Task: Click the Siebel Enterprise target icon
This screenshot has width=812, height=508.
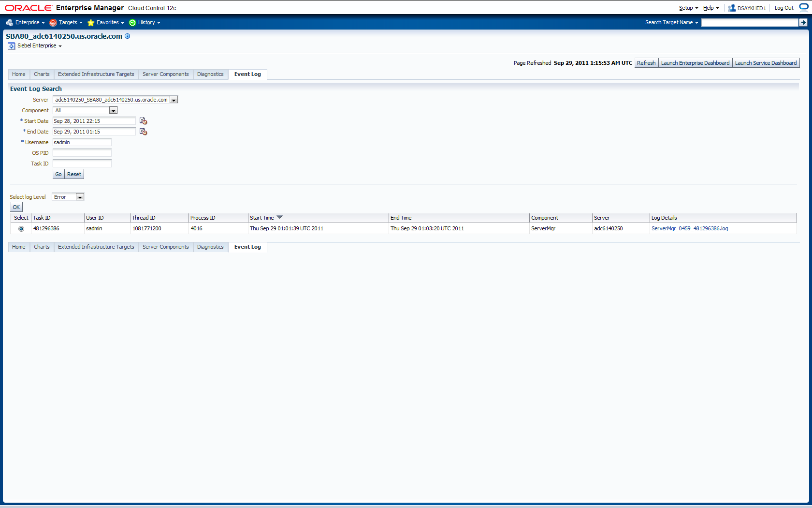Action: 12,46
